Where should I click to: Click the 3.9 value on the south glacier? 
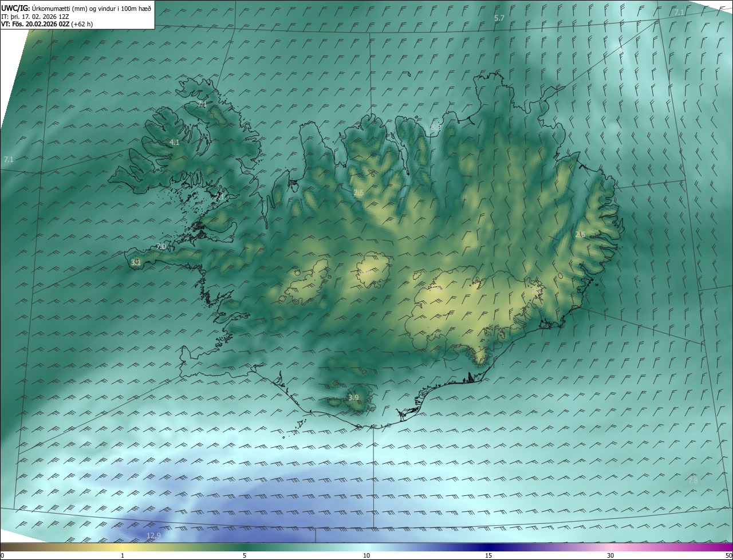[353, 398]
